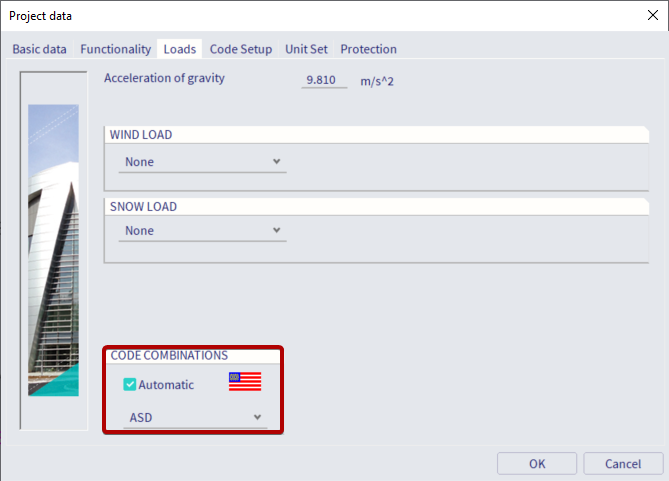Enable or disable Automatic code combinations checkbox
This screenshot has width=669, height=481.
click(x=130, y=384)
